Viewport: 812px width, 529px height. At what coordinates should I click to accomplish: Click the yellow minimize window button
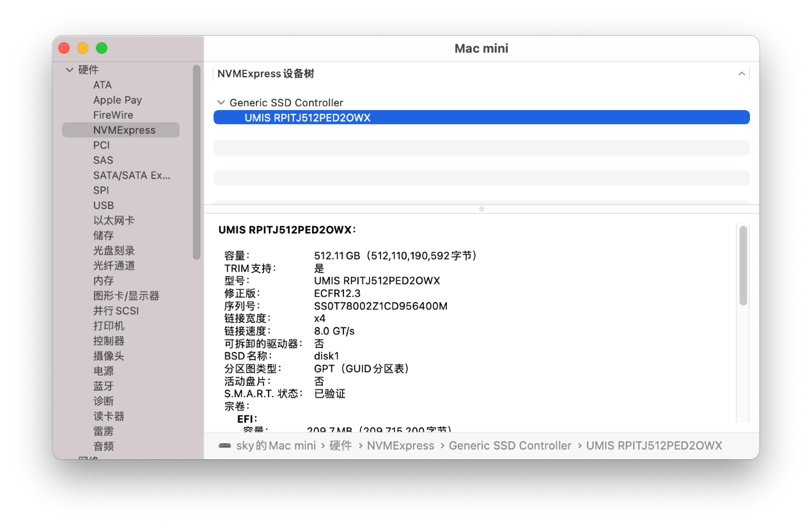[x=82, y=48]
